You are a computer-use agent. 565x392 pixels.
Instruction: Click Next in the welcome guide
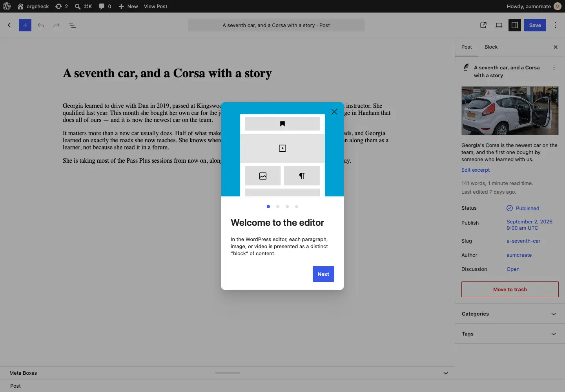323,274
